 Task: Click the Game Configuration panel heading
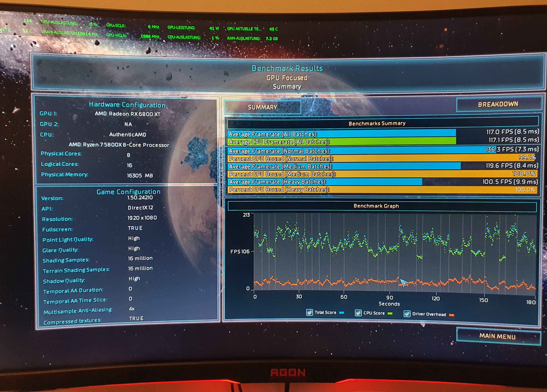point(128,192)
